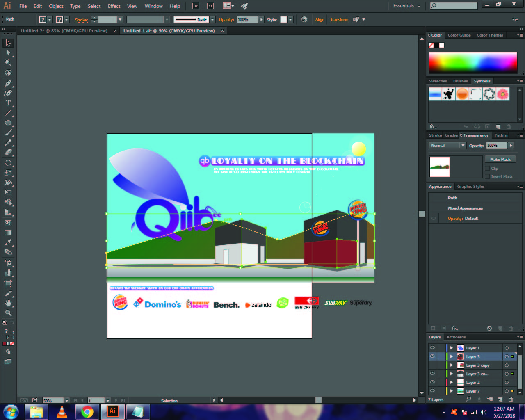Screen dimensions: 525x420
Task: Expand the Layer 7 disclosure triangle
Action: (452, 391)
